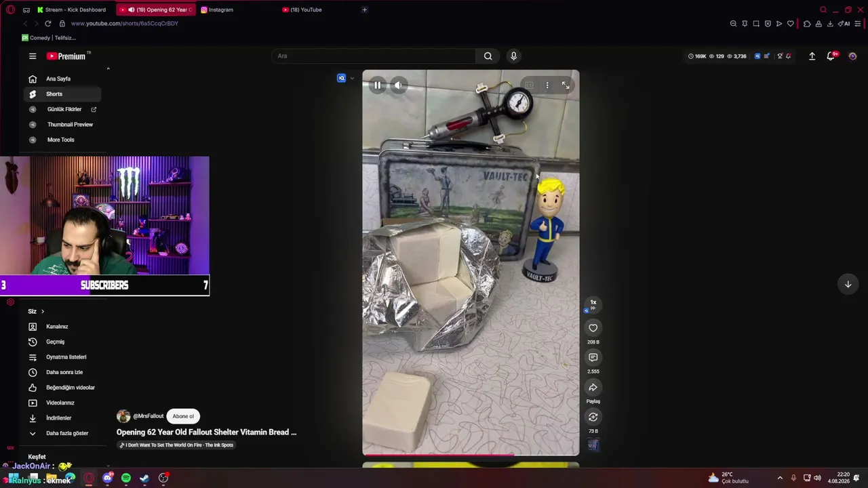This screenshot has height=488, width=868.
Task: Remix this short
Action: pyautogui.click(x=593, y=418)
